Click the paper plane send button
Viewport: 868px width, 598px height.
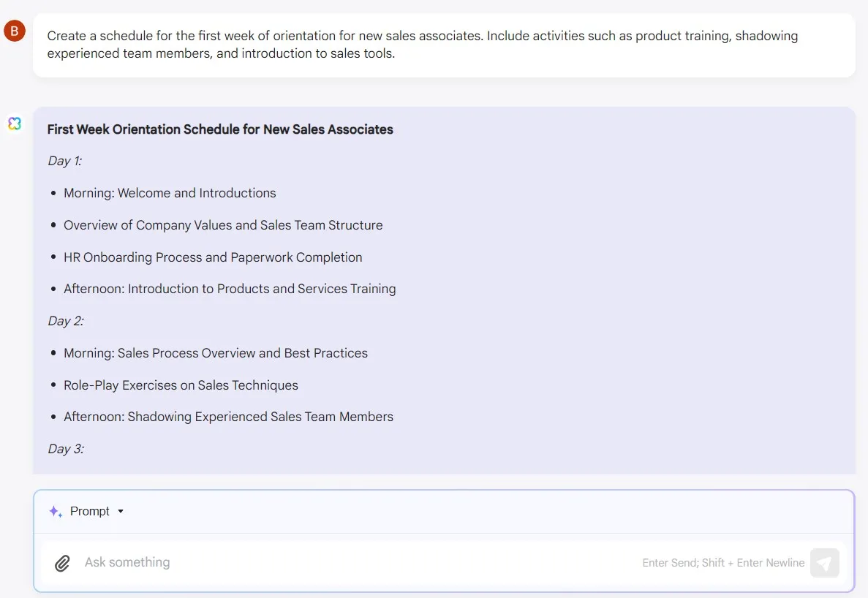824,563
